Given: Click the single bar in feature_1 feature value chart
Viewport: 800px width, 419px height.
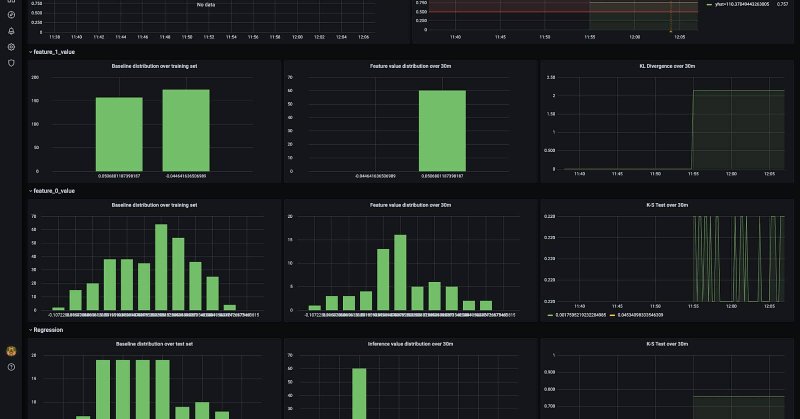Looking at the screenshot, I should 442,131.
